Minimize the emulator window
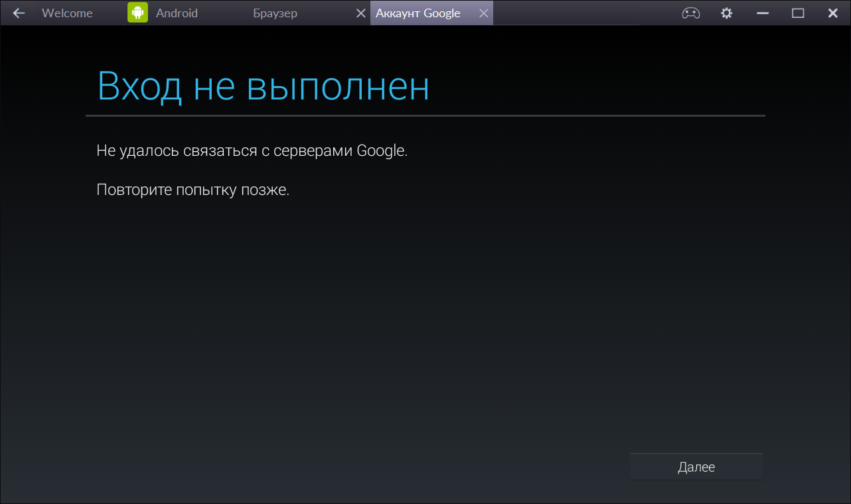The height and width of the screenshot is (504, 851). click(763, 13)
